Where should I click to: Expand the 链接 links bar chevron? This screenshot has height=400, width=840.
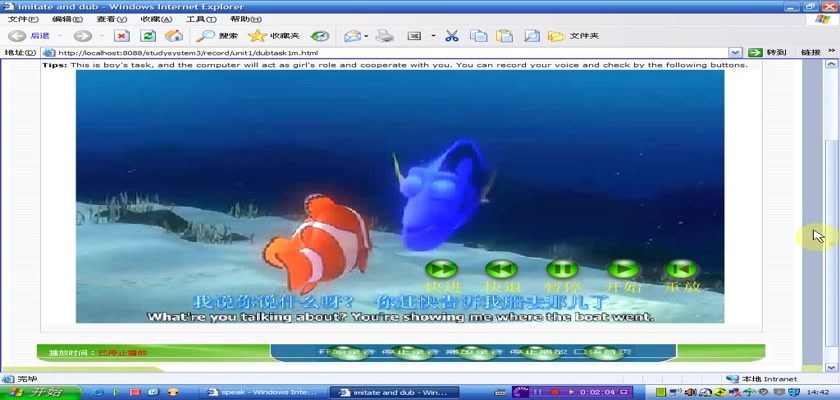pos(832,51)
